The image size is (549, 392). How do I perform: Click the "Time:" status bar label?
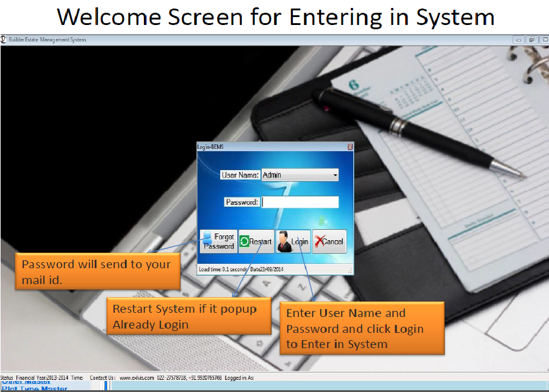77,377
